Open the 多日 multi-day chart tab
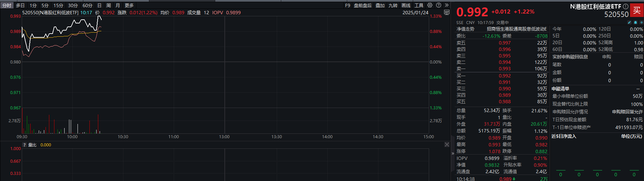Image resolution: width=644 pixels, height=181 pixels. (x=20, y=5)
